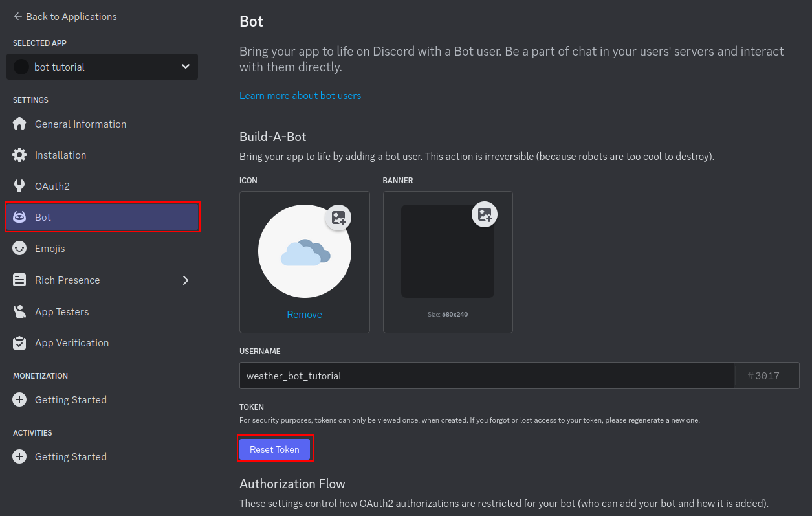Open Learn more about bot users link
The height and width of the screenshot is (516, 812).
point(300,95)
